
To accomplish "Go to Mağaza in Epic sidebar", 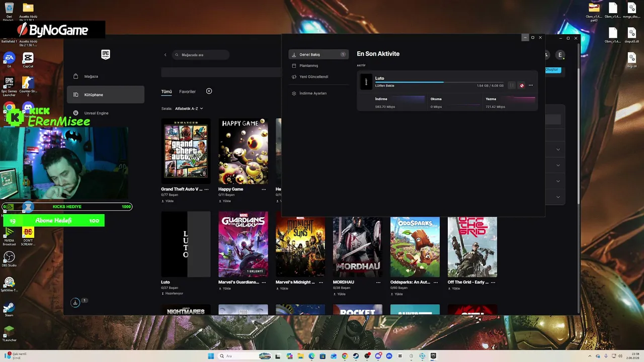I will 106,76.
